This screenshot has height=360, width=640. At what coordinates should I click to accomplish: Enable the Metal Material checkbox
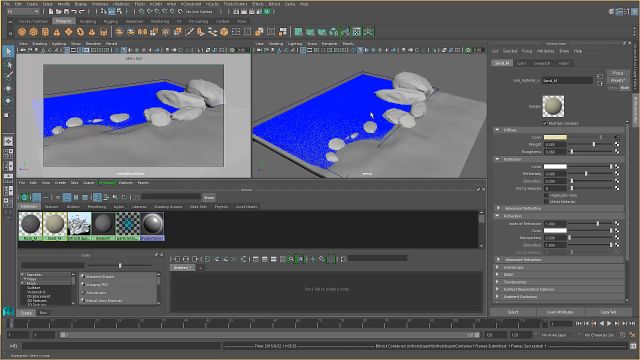[546, 201]
